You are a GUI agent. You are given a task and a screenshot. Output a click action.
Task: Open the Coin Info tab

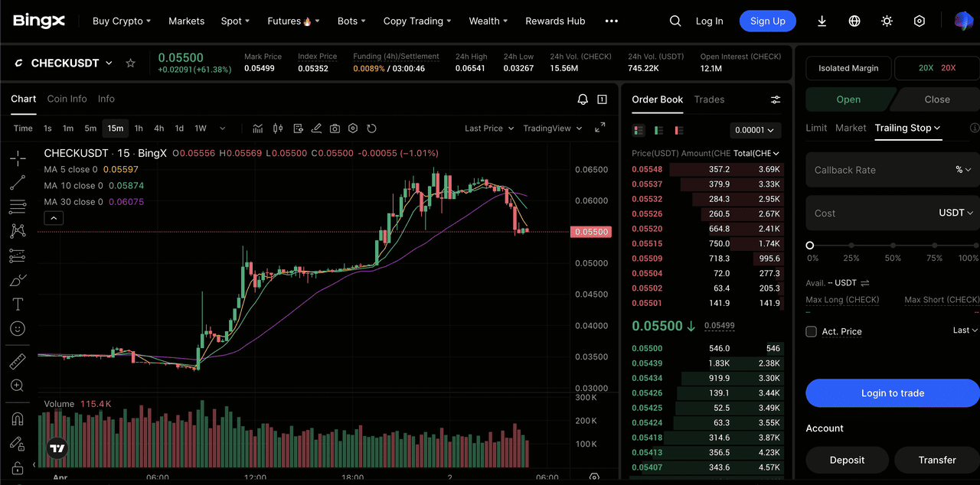[x=67, y=99]
